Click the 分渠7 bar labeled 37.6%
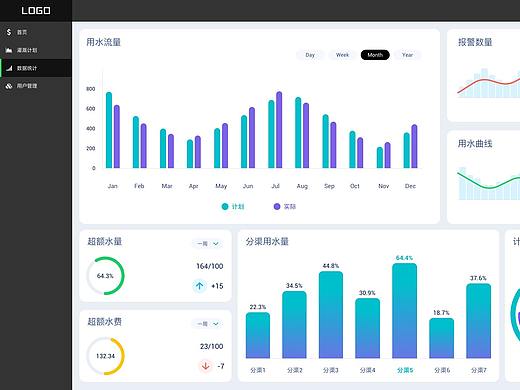 coord(478,321)
